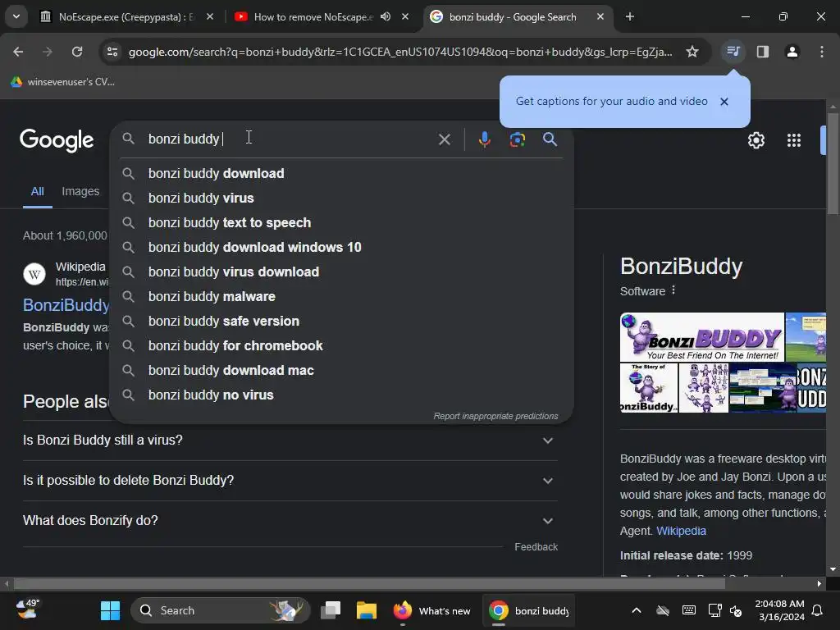Open winsevenuser's CV bookmark
This screenshot has height=630, width=840.
(63, 82)
